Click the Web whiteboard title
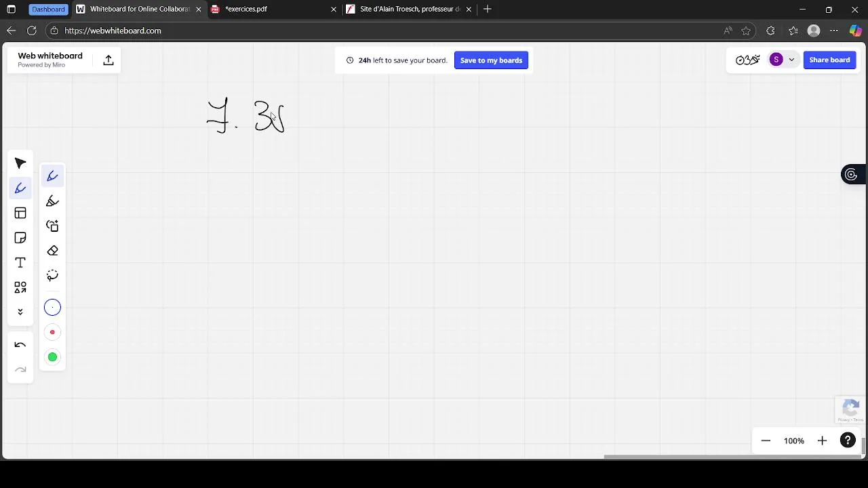This screenshot has height=488, width=868. point(50,56)
